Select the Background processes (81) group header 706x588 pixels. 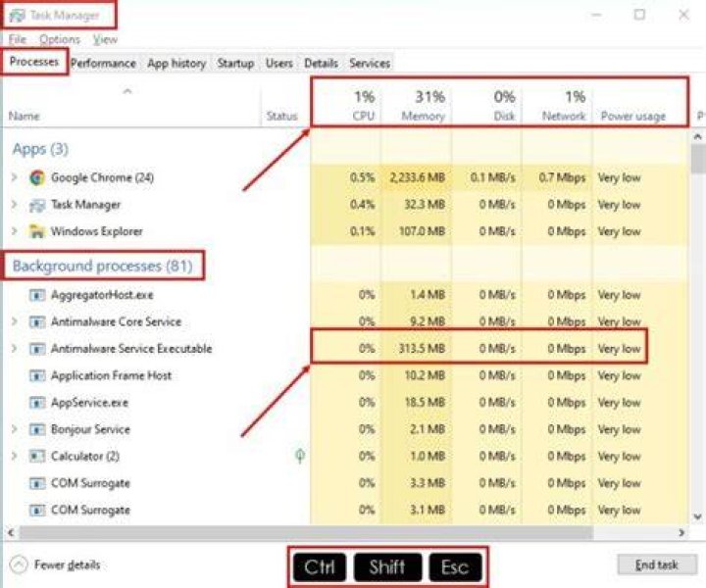[103, 266]
